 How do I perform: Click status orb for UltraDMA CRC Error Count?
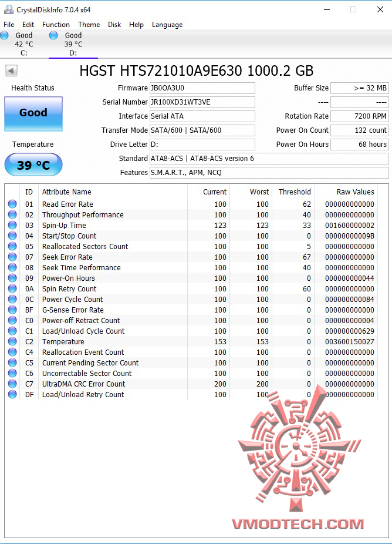(x=12, y=384)
